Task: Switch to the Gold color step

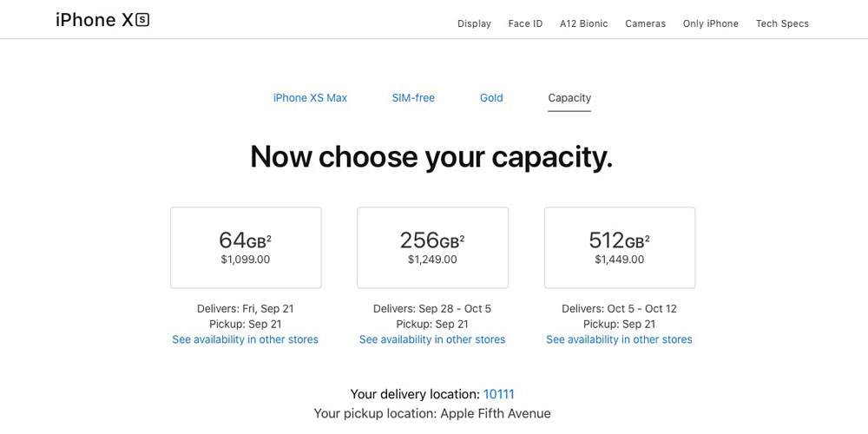Action: 491,98
